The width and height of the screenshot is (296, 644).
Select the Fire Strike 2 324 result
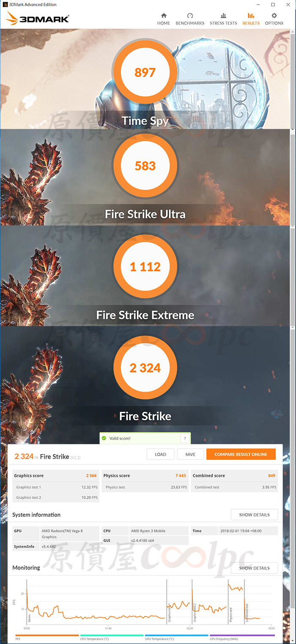coord(145,368)
